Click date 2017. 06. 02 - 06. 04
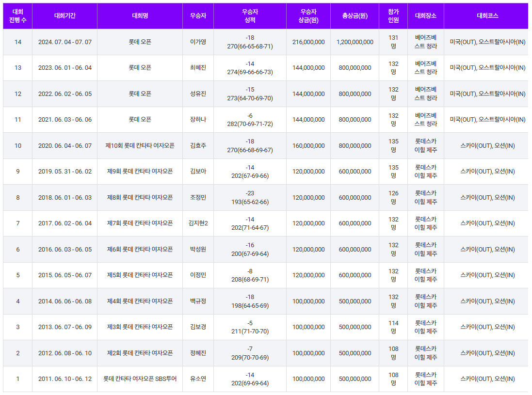Viewport: 532px width, 395px height. (65, 223)
